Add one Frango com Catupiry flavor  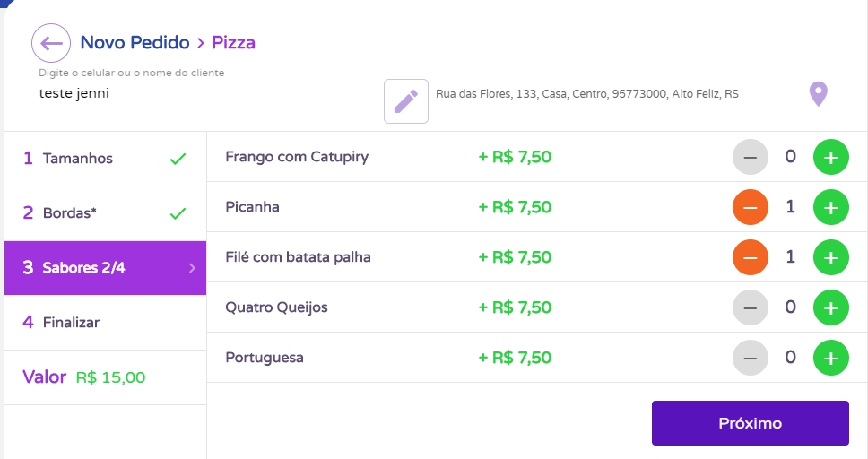(x=830, y=158)
